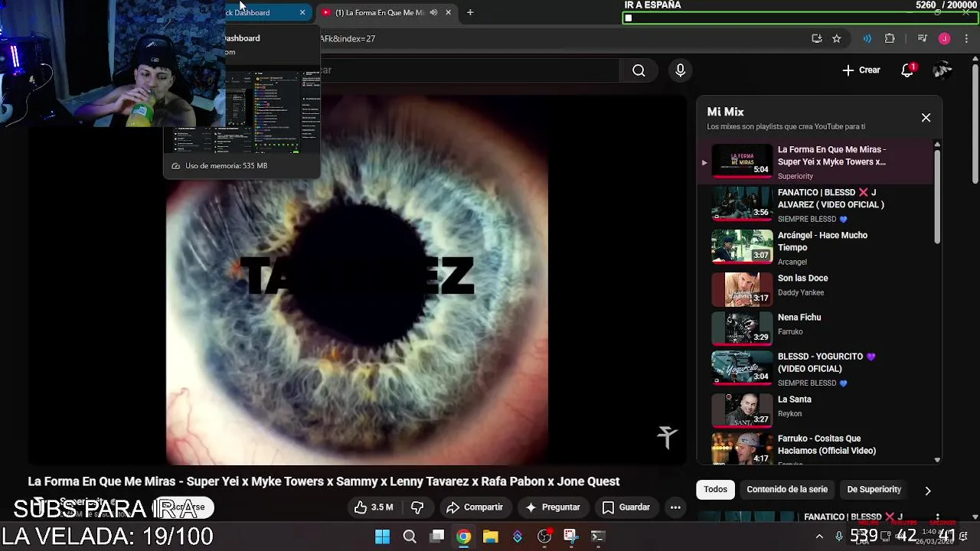Activate voice search microphone button
Image resolution: width=980 pixels, height=551 pixels.
click(x=680, y=70)
